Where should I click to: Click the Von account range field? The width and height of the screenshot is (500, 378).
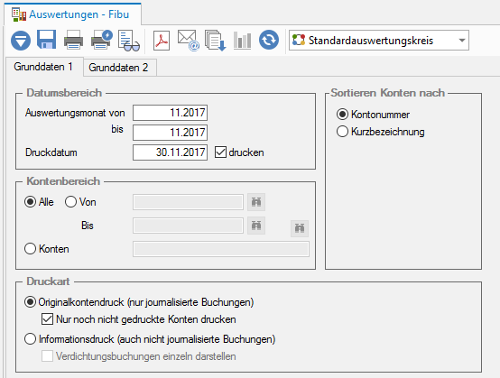tap(188, 202)
